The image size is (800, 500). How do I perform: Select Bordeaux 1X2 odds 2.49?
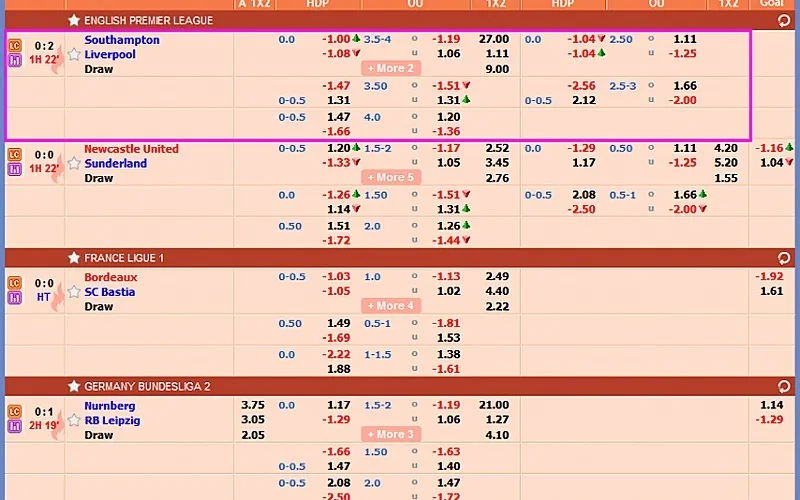pos(497,277)
